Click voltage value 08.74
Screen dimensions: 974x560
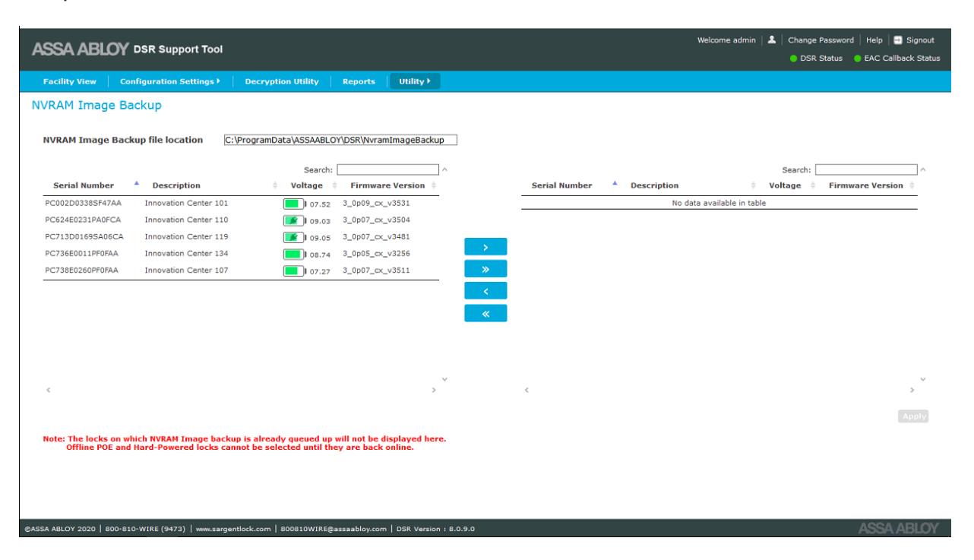click(320, 255)
